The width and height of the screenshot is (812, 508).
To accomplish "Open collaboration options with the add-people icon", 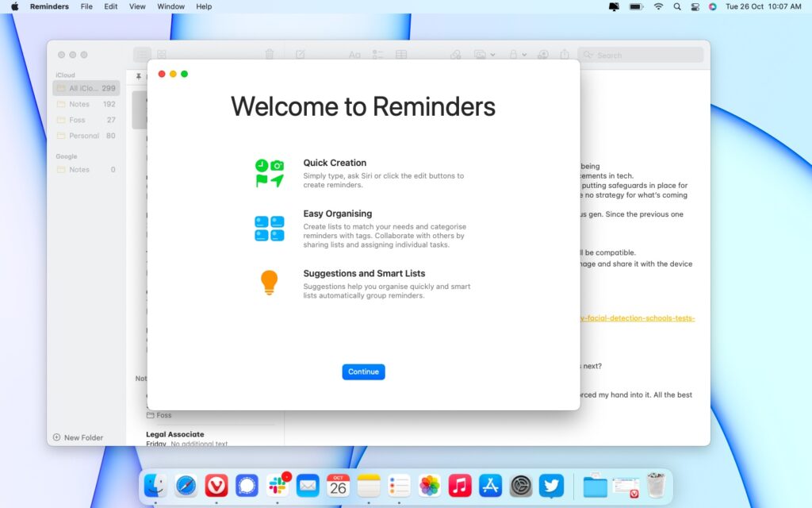I will pyautogui.click(x=543, y=54).
